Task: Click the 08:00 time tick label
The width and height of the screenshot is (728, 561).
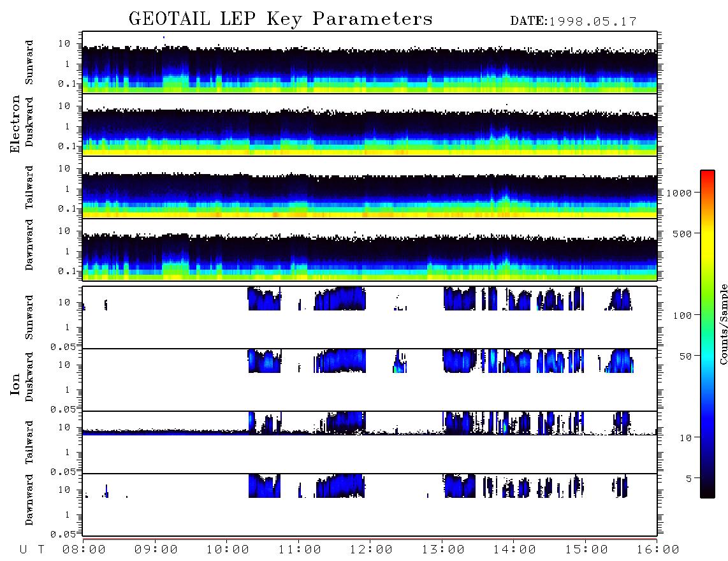Action: (x=84, y=550)
